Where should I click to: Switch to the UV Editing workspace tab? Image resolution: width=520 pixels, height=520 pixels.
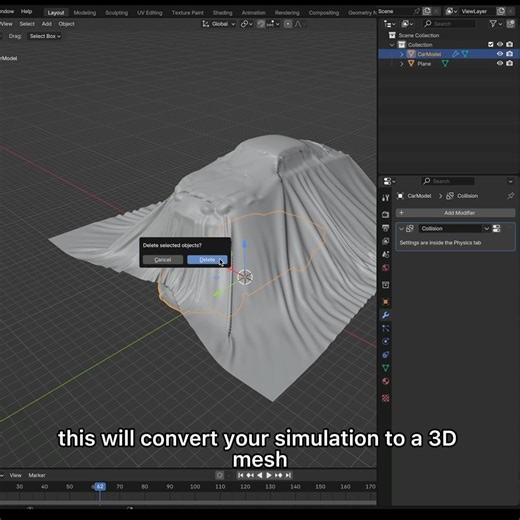click(x=150, y=13)
